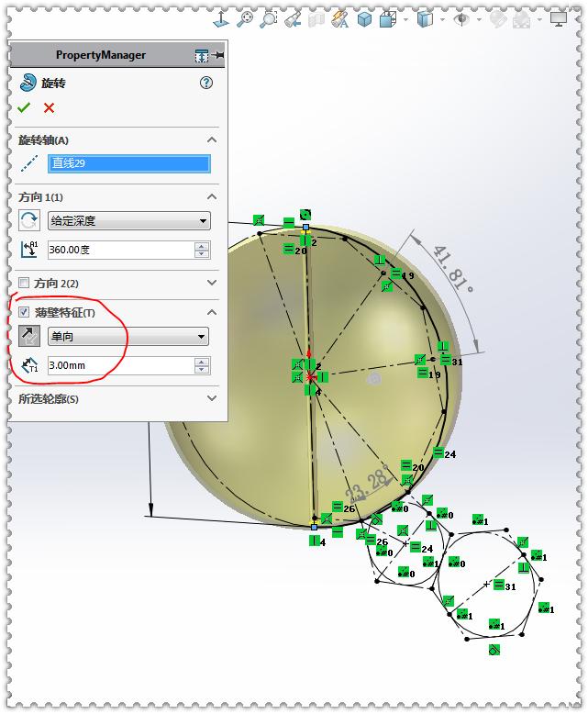Viewport: 588px width, 714px height.
Task: Select the Zoom to Area tool
Action: point(269,19)
